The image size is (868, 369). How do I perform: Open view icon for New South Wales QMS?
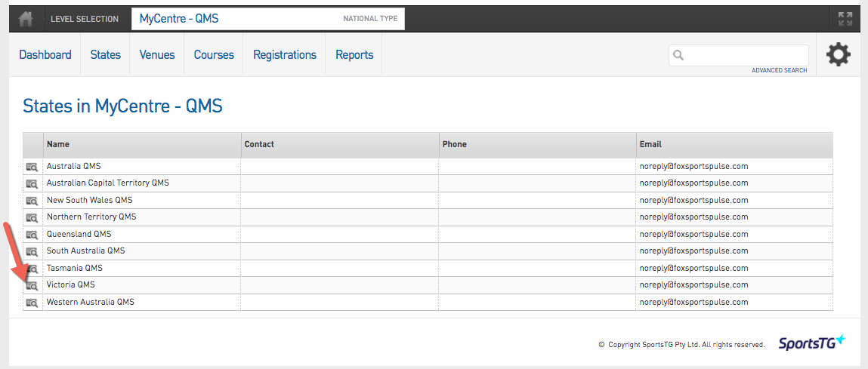click(x=32, y=200)
